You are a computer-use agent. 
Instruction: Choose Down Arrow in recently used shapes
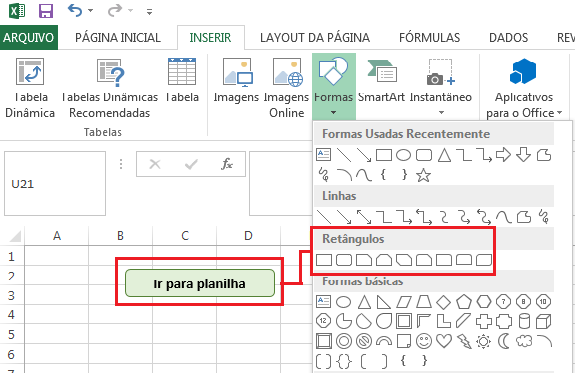[x=523, y=155]
